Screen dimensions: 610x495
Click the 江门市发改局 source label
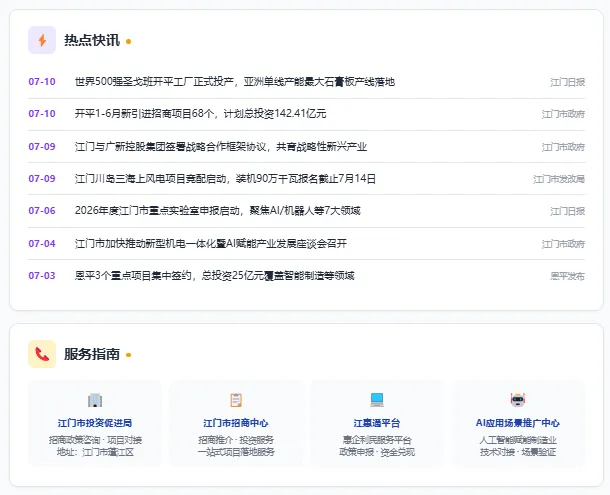coord(559,179)
